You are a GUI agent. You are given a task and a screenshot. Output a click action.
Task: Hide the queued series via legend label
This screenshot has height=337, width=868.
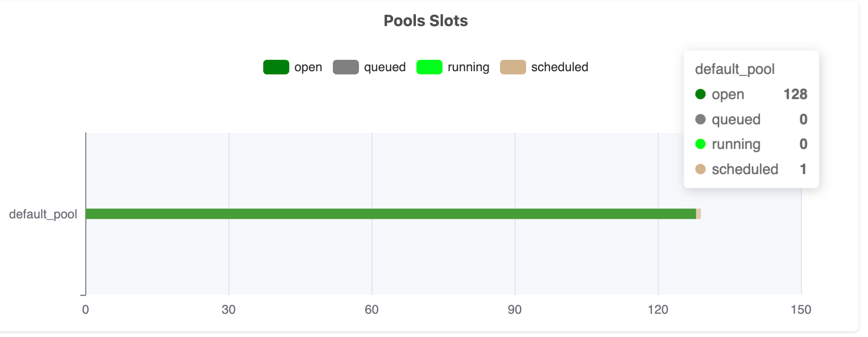(385, 67)
